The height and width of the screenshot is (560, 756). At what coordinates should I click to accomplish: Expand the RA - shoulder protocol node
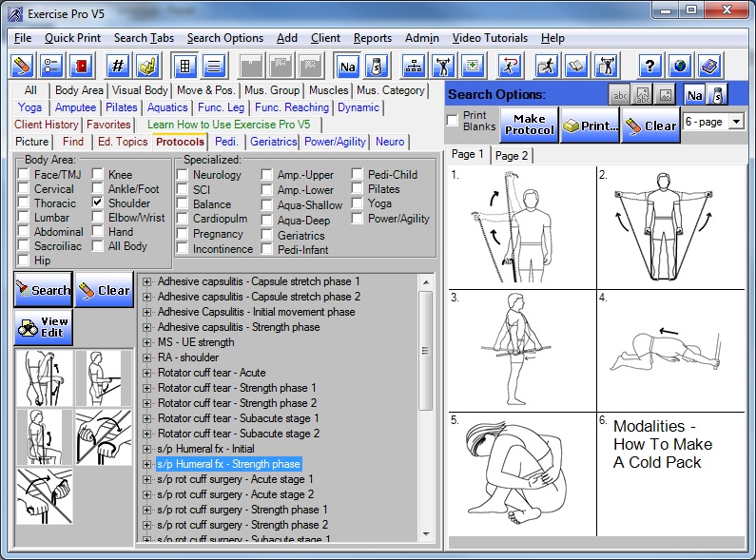click(146, 357)
